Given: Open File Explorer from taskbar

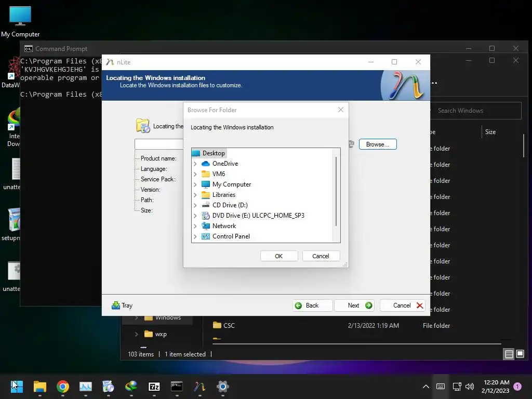Looking at the screenshot, I should point(39,387).
